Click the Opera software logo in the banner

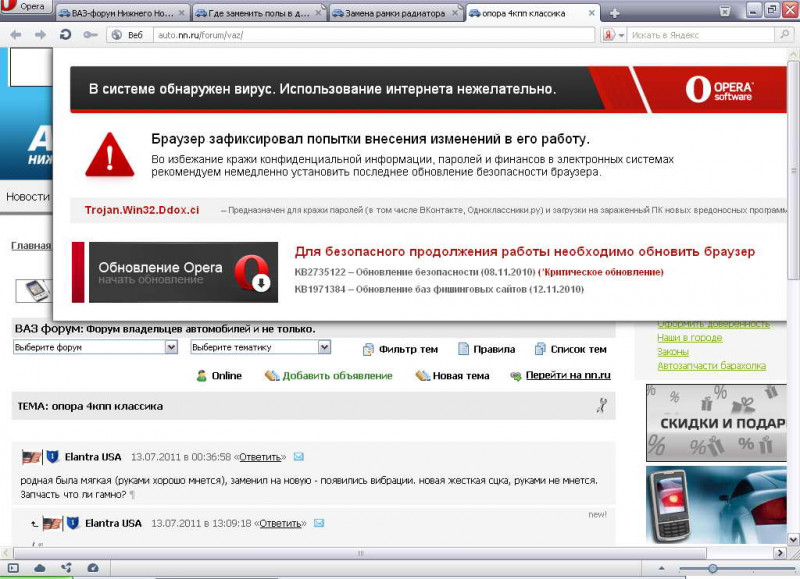tap(719, 89)
